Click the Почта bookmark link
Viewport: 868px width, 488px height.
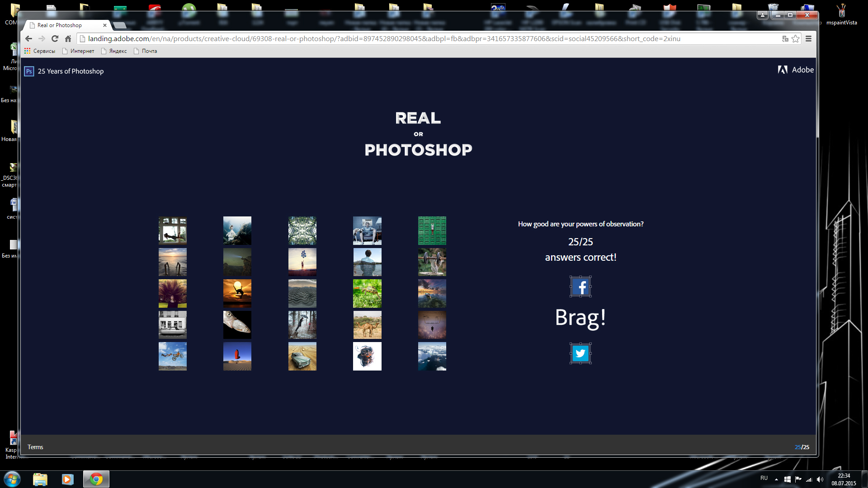(146, 51)
